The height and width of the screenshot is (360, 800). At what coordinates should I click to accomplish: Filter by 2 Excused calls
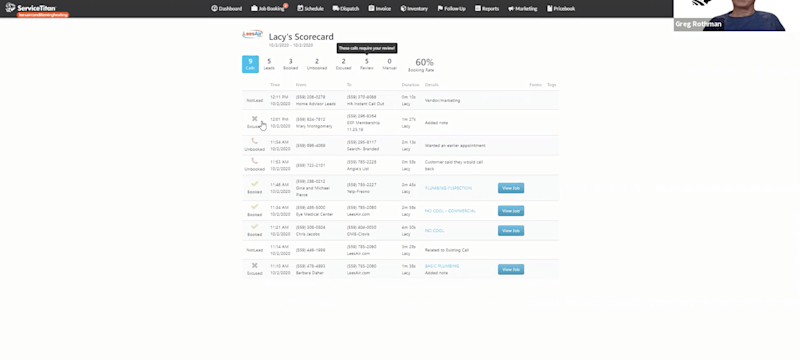click(343, 64)
